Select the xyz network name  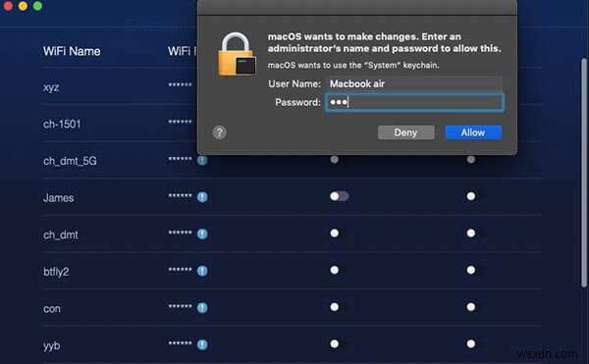click(51, 87)
